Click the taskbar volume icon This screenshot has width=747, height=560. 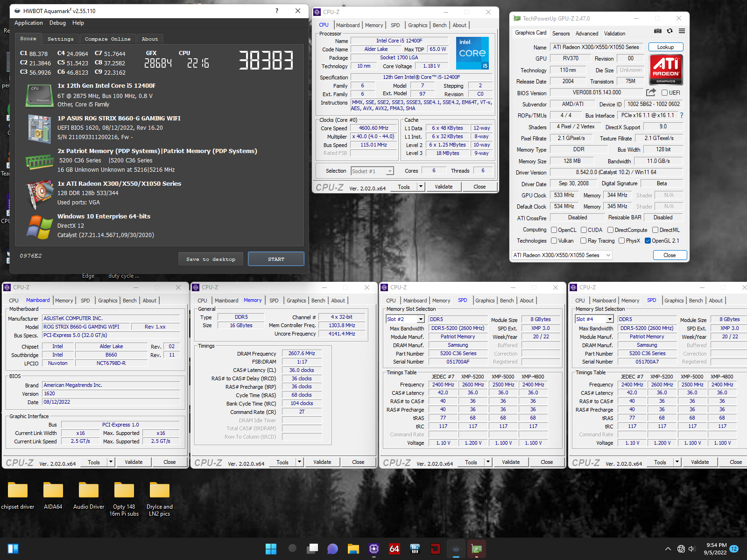point(691,549)
